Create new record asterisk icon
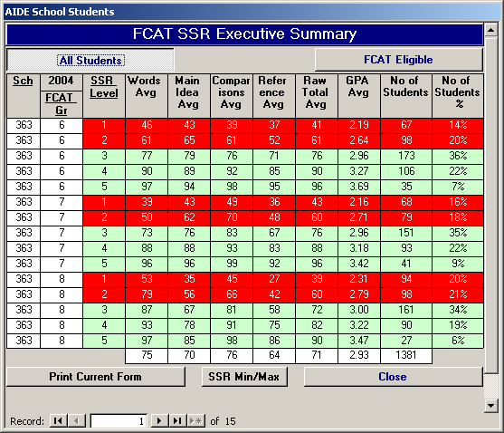This screenshot has width=504, height=433. [196, 421]
